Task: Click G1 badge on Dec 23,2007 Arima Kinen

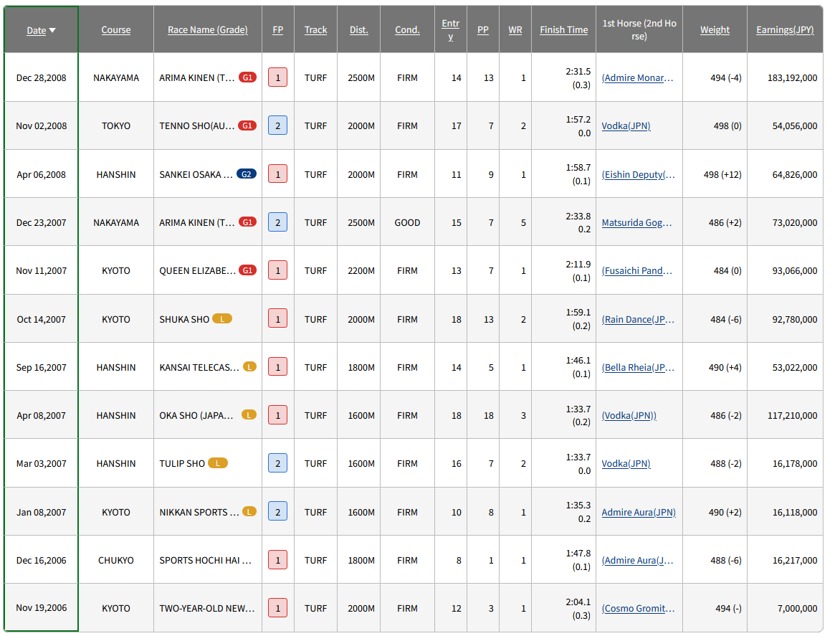Action: tap(247, 222)
